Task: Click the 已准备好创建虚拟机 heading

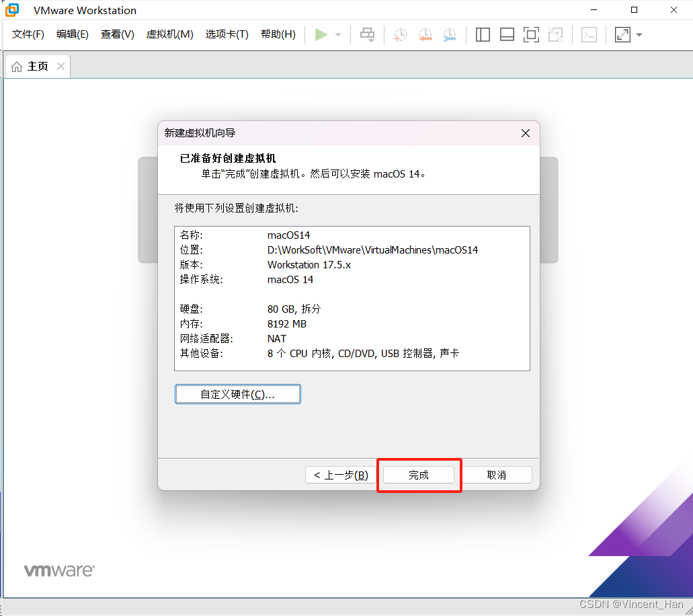Action: point(228,158)
